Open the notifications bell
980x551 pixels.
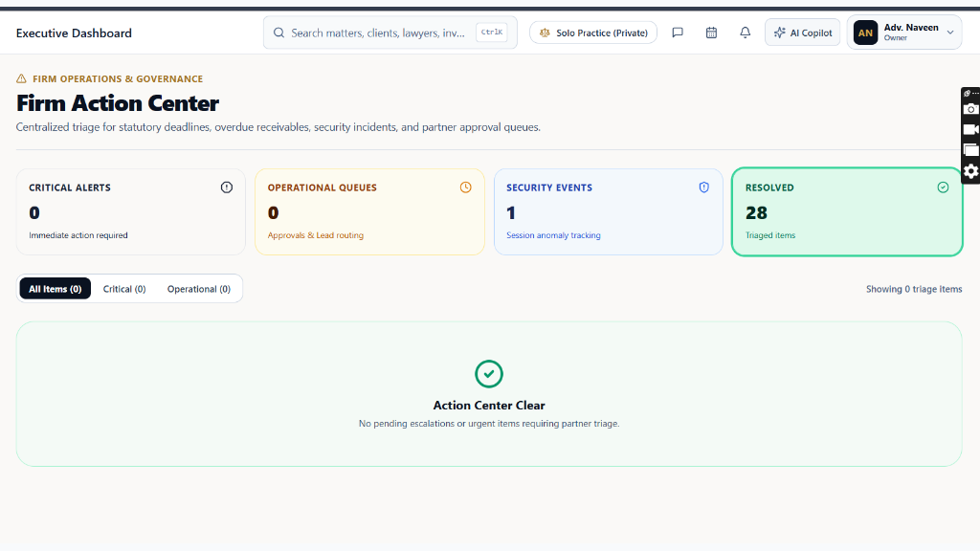[745, 33]
